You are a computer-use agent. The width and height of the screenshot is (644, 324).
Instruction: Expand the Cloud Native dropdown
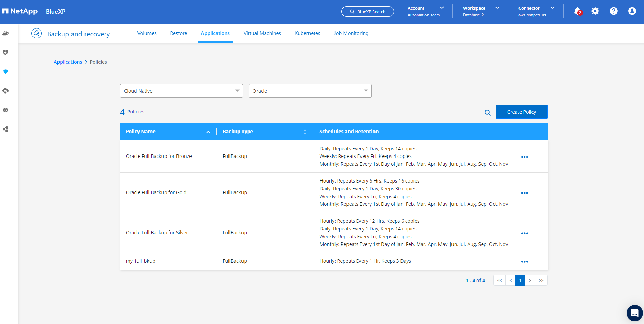tap(181, 91)
